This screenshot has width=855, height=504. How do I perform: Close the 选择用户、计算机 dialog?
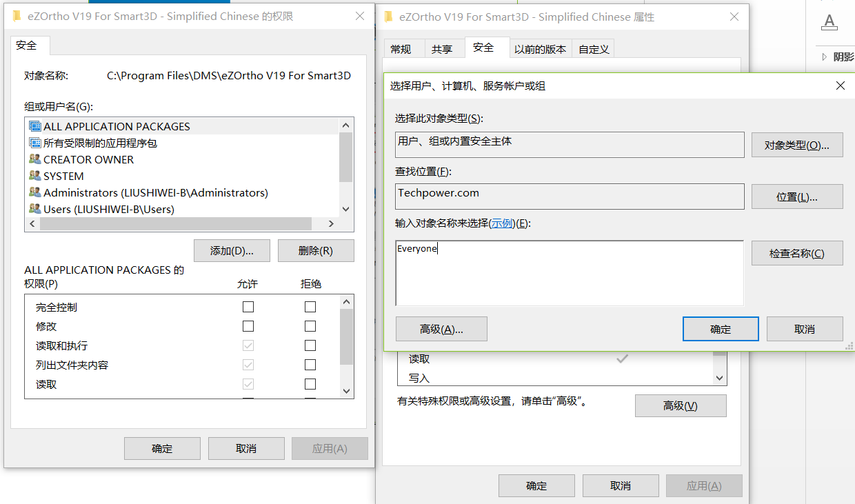pos(841,85)
